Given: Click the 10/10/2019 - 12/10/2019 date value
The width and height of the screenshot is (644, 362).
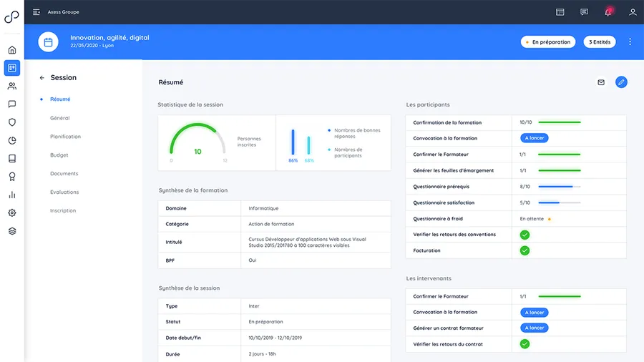Looking at the screenshot, I should [275, 338].
